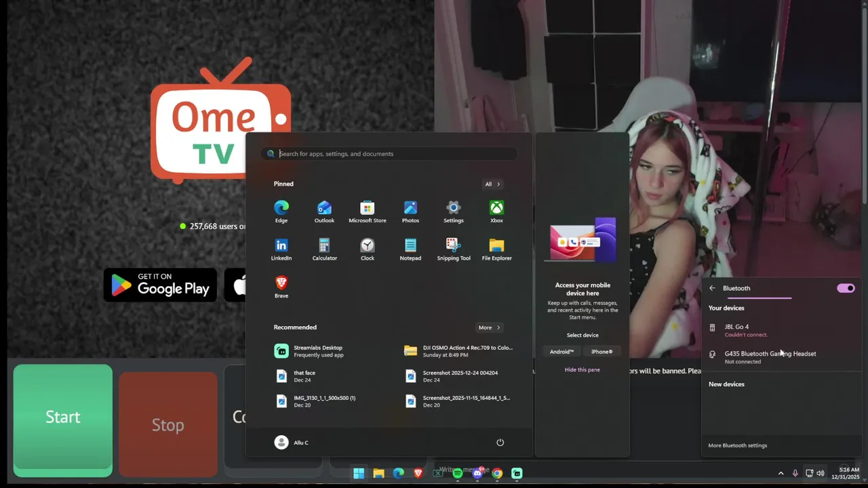This screenshot has height=488, width=868.
Task: Turn off the Bluetooth toggle
Action: pyautogui.click(x=846, y=288)
